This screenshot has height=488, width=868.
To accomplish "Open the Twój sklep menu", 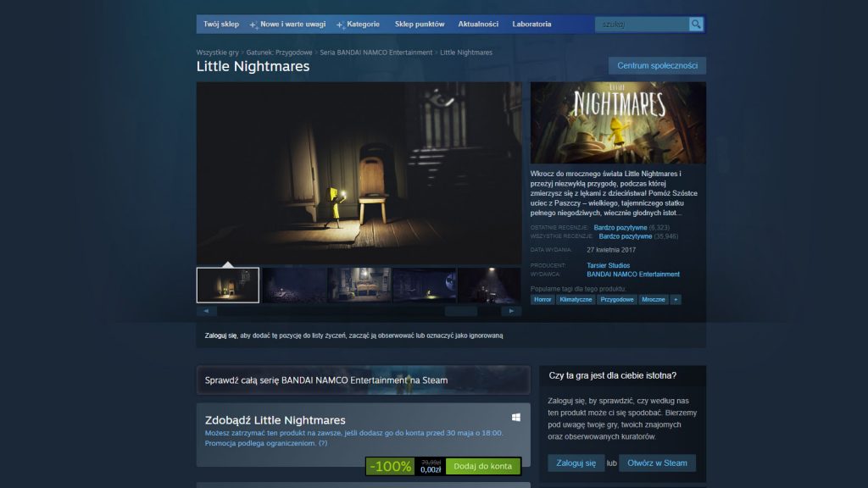I will [221, 25].
